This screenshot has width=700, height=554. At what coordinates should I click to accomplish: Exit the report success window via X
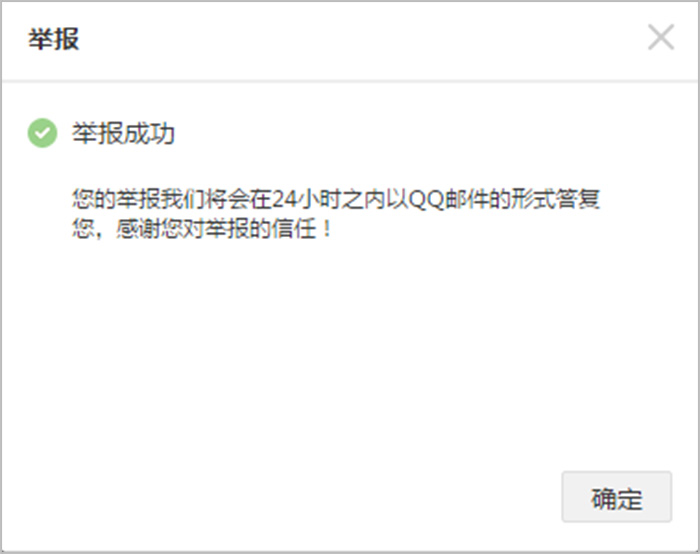click(661, 37)
